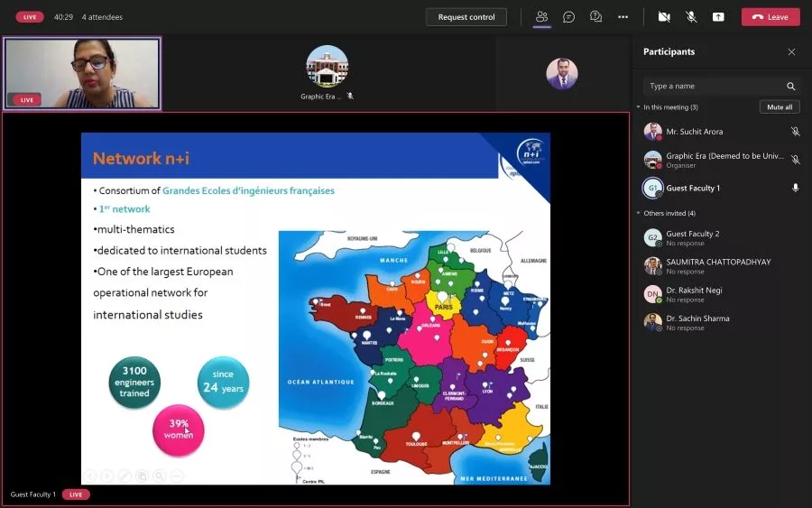Click Mr. Suchit Arora's avatar in list

652,132
